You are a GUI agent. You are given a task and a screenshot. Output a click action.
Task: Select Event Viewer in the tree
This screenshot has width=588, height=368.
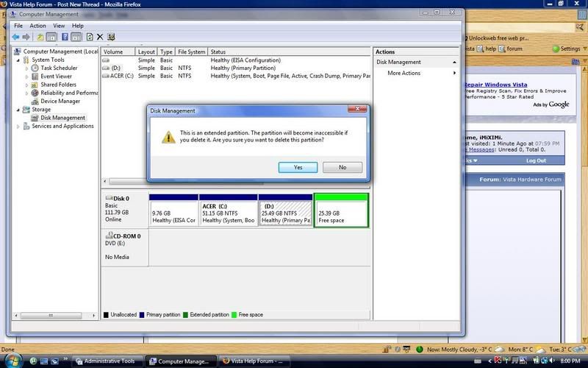click(x=56, y=76)
